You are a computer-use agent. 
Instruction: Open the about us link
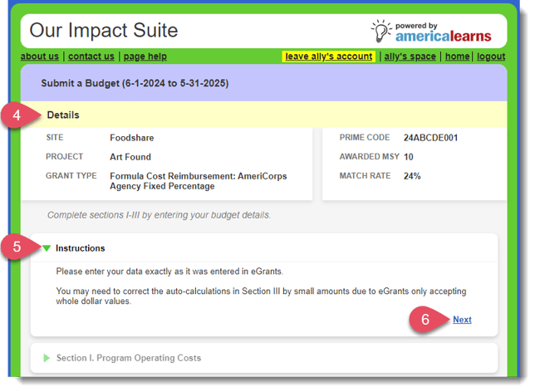(40, 56)
